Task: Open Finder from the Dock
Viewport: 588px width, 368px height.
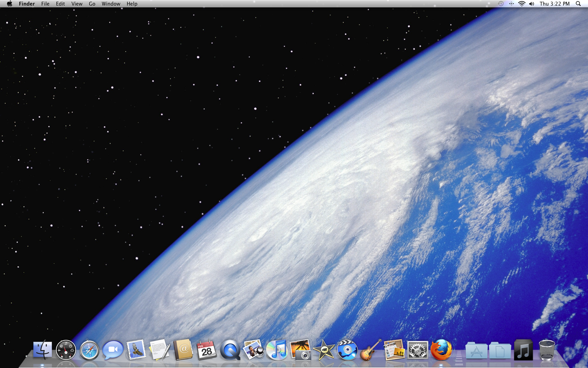Action: click(x=42, y=350)
